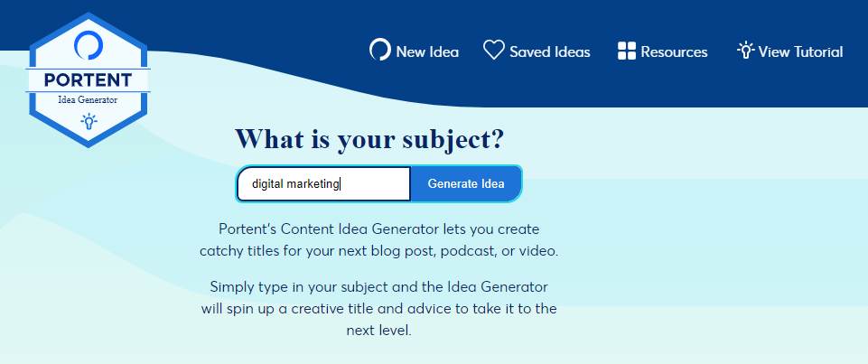868x364 pixels.
Task: Click the paragraph about catchy titles
Action: [x=379, y=239]
